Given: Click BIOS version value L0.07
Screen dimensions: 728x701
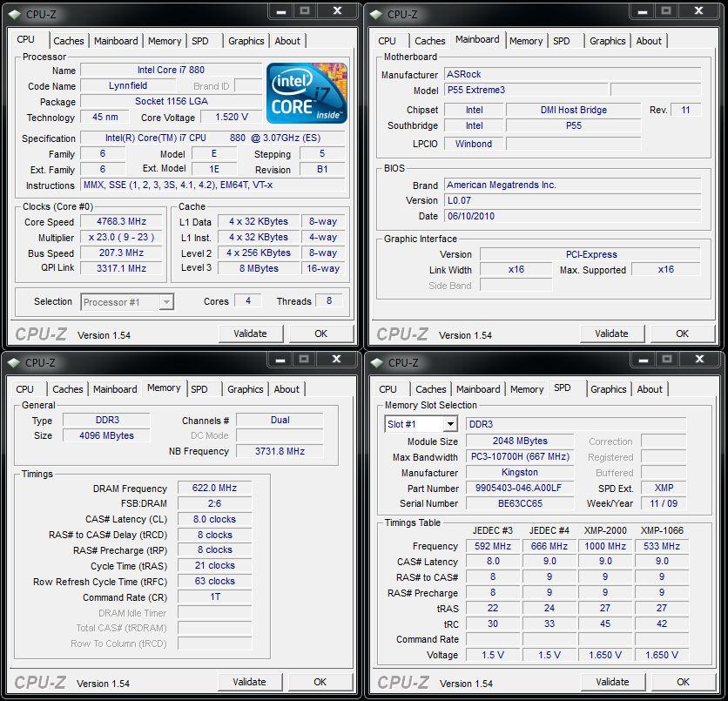Looking at the screenshot, I should tap(572, 200).
